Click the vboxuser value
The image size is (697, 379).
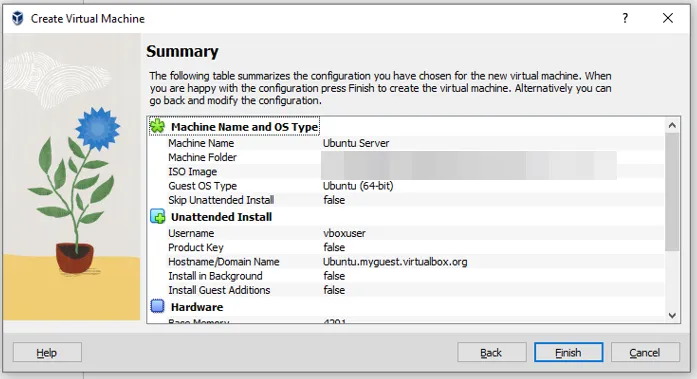344,233
